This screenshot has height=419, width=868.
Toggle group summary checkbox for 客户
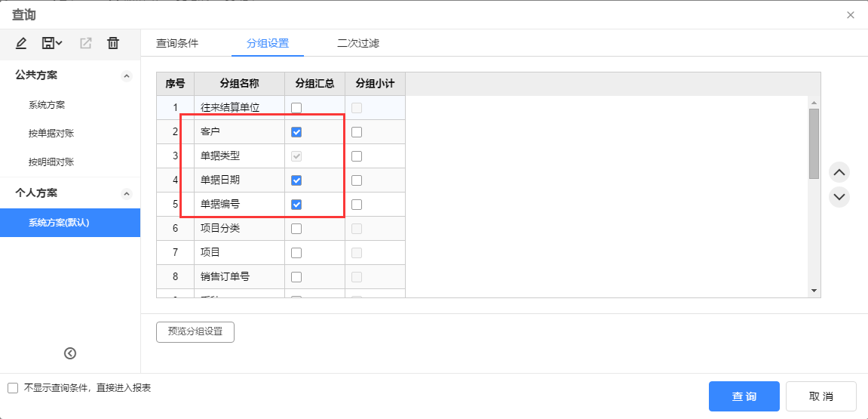coord(296,132)
